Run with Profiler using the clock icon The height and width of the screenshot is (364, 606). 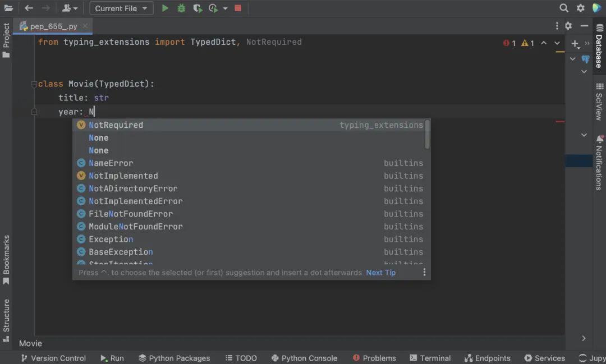213,8
